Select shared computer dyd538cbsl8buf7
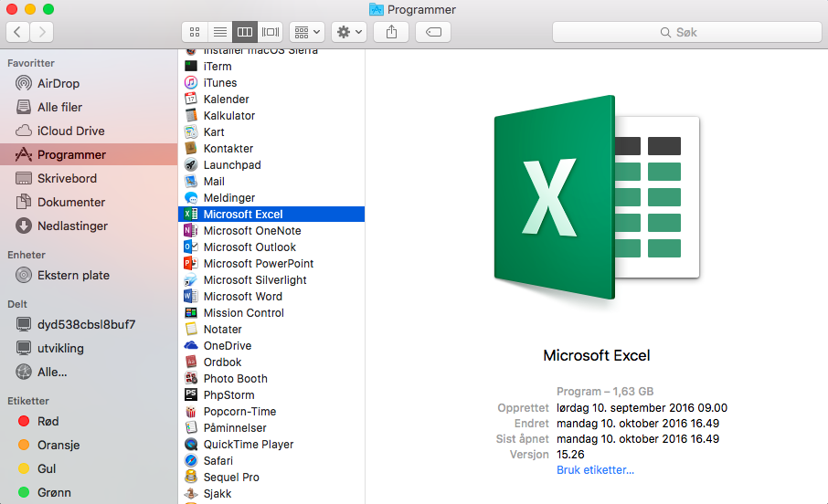The height and width of the screenshot is (504, 828). (89, 324)
